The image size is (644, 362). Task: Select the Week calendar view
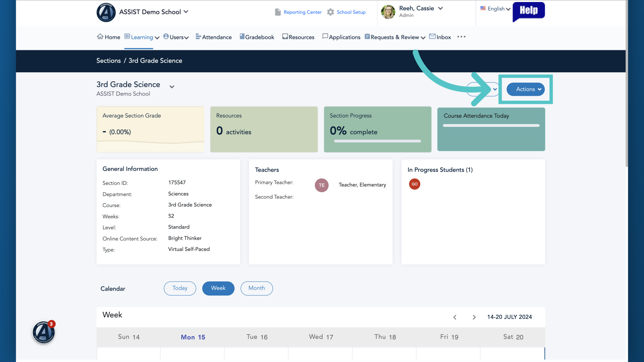click(218, 288)
